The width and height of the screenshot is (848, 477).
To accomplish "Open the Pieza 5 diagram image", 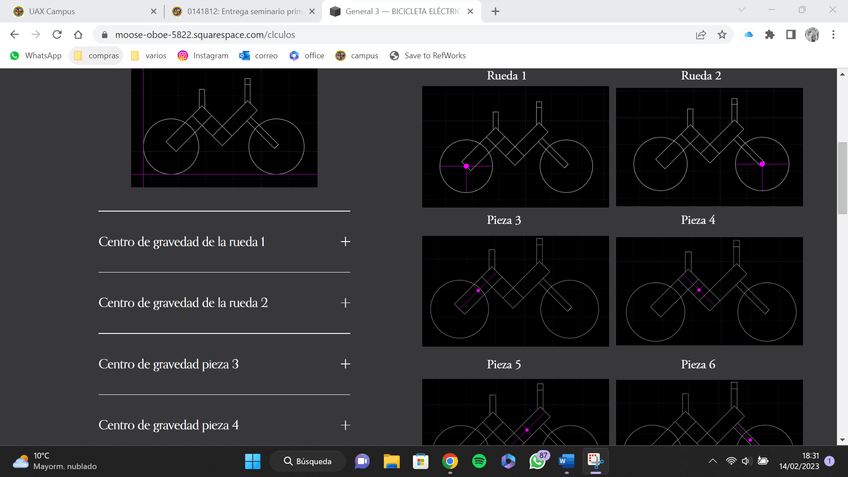I will (515, 412).
